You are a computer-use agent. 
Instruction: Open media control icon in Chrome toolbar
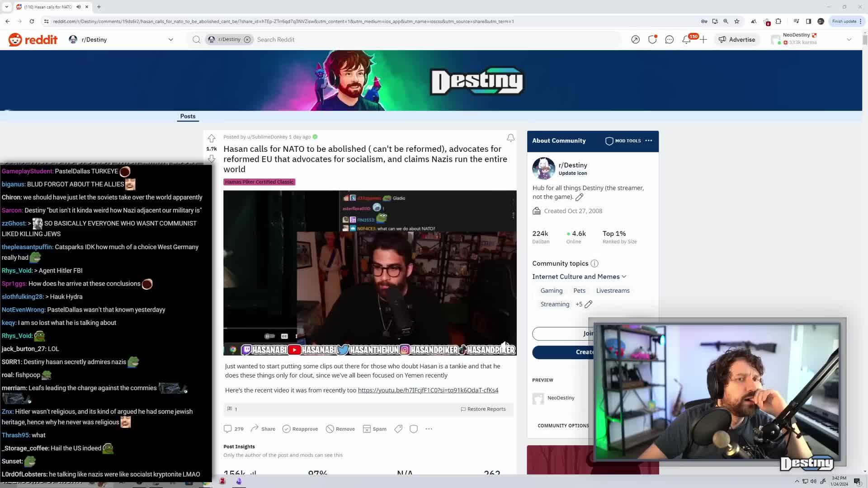pyautogui.click(x=796, y=21)
